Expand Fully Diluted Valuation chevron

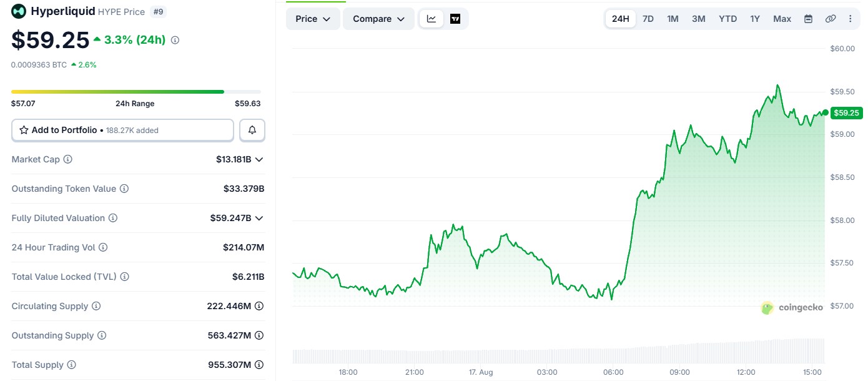tap(259, 218)
